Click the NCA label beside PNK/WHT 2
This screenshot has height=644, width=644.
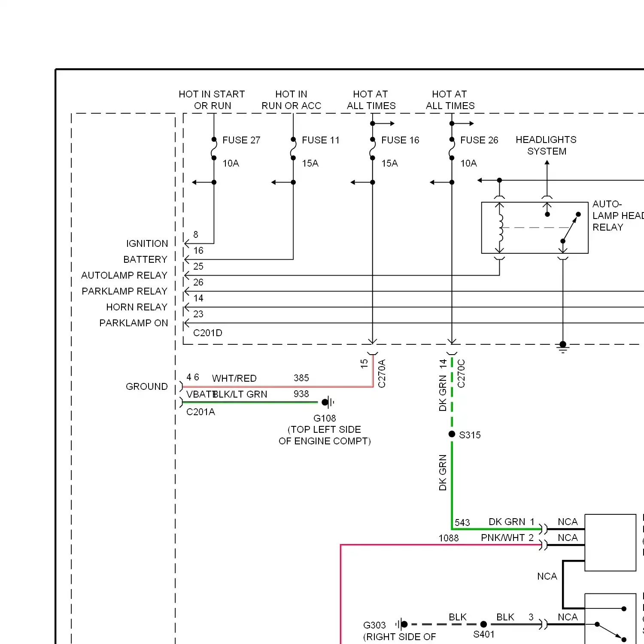tap(568, 538)
